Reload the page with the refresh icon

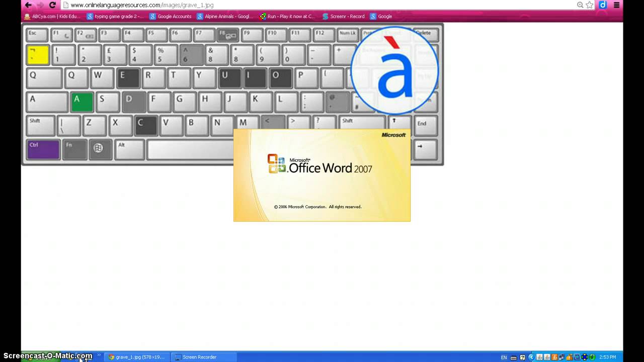[x=52, y=5]
